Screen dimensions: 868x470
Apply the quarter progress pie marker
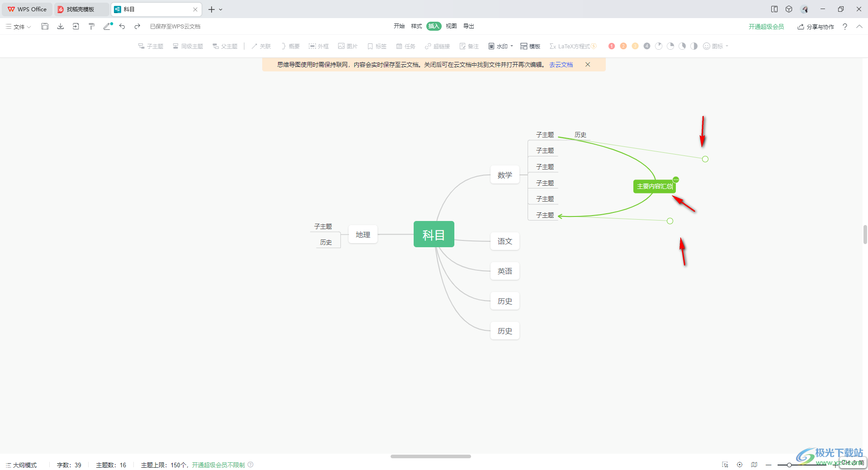pos(670,46)
